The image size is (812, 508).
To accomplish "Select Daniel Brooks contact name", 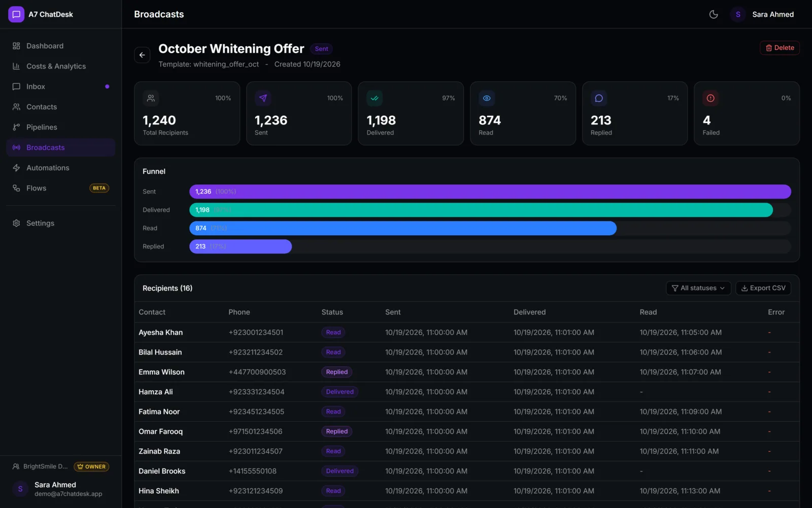I will pos(162,471).
